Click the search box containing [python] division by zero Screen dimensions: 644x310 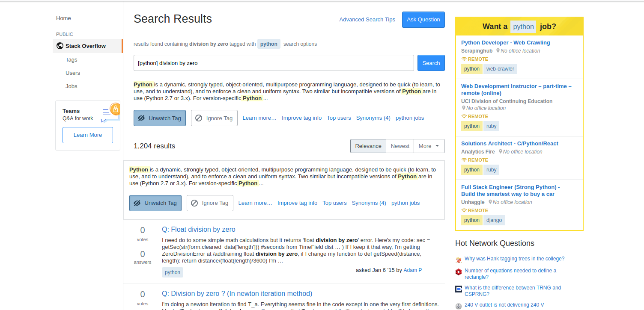(274, 63)
